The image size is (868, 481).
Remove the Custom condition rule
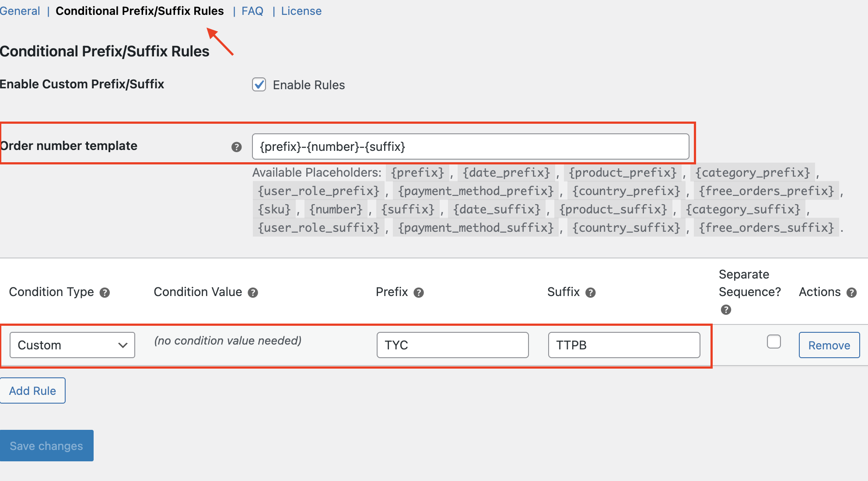pyautogui.click(x=829, y=345)
